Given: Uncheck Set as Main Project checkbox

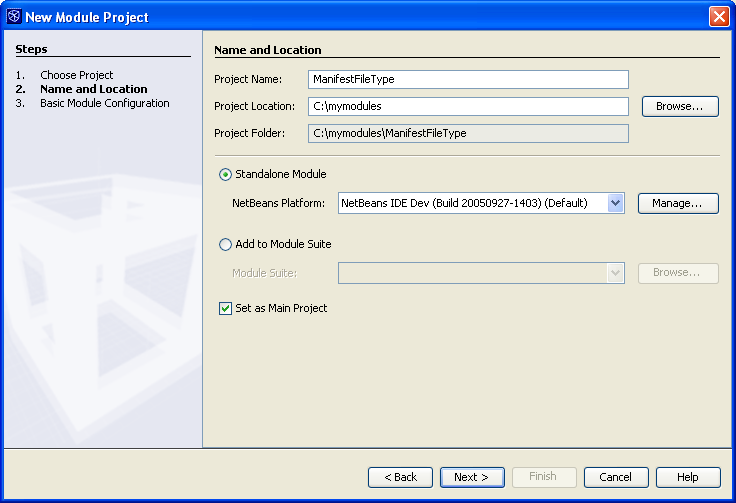Looking at the screenshot, I should [225, 308].
